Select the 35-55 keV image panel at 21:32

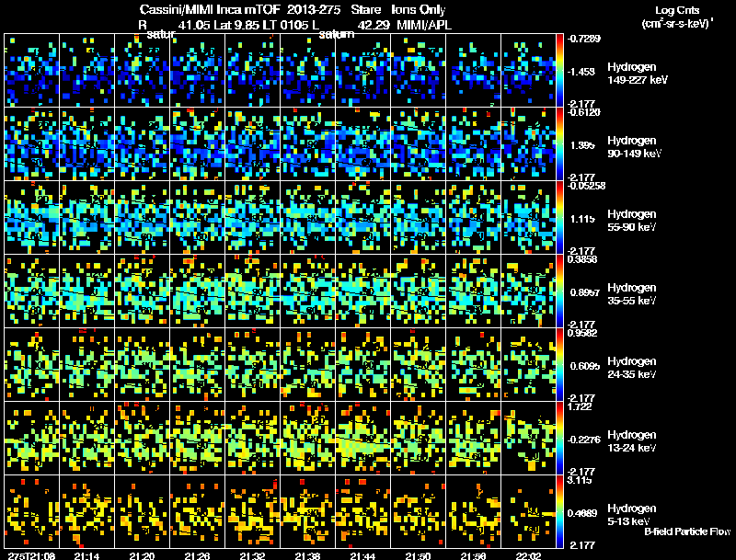click(x=252, y=291)
